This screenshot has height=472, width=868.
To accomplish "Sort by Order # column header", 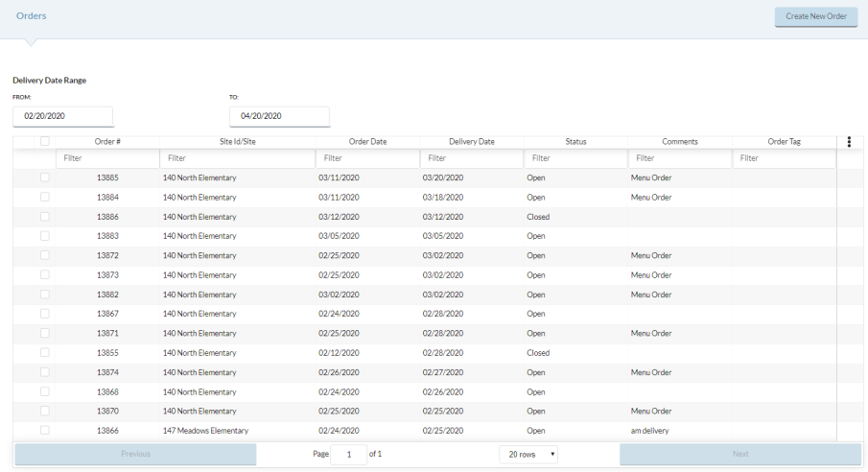I will point(107,141).
